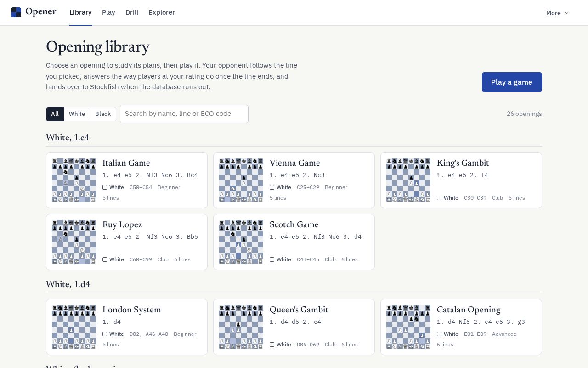Click the "White, 1.e4" section heading
This screenshot has width=588, height=368.
point(68,138)
